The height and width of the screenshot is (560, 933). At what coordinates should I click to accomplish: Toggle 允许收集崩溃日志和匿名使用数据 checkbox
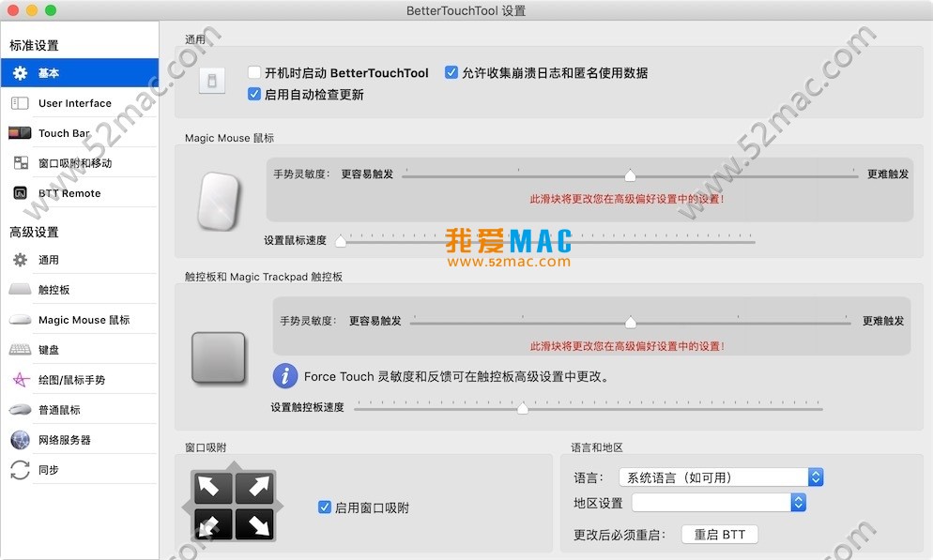pos(451,72)
